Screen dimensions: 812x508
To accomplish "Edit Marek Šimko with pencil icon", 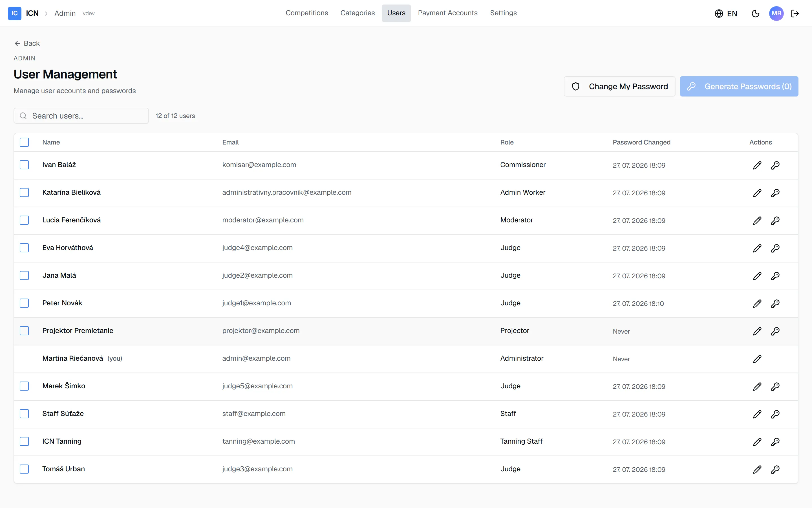I will [757, 386].
